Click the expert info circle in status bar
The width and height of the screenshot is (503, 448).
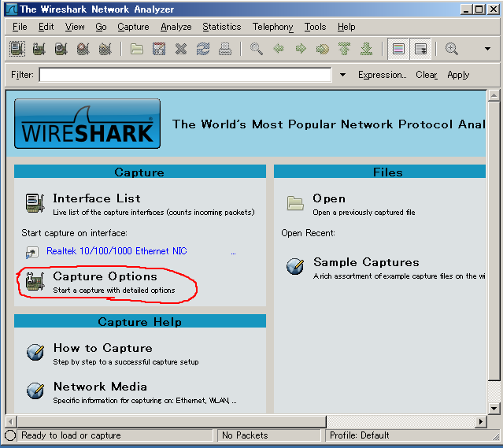(x=10, y=435)
